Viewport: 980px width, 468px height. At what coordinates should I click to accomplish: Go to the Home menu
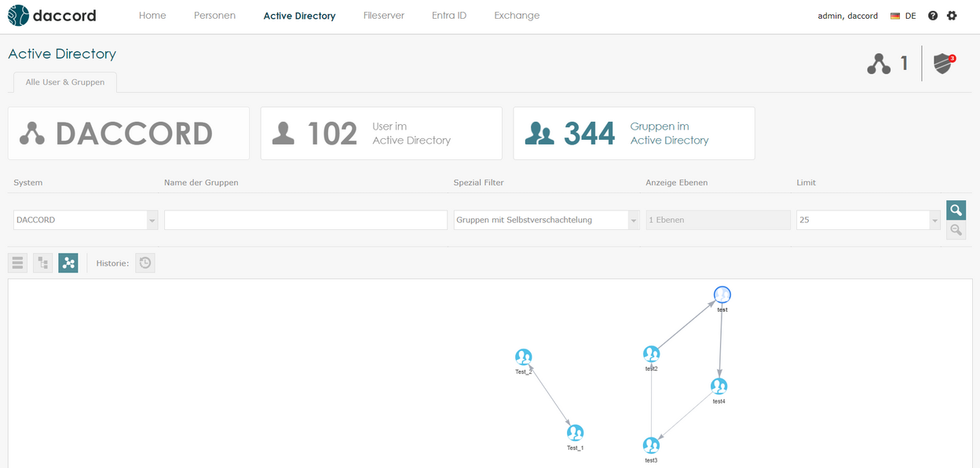coord(152,16)
